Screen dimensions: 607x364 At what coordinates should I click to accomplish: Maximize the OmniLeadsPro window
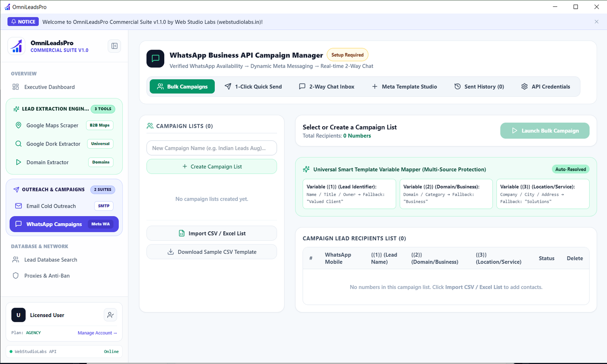pyautogui.click(x=576, y=7)
